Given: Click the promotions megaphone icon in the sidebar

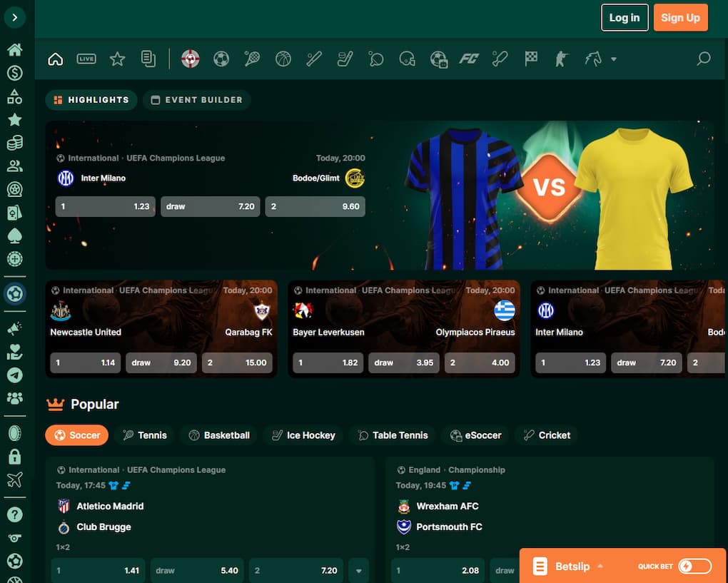Looking at the screenshot, I should tap(15, 328).
